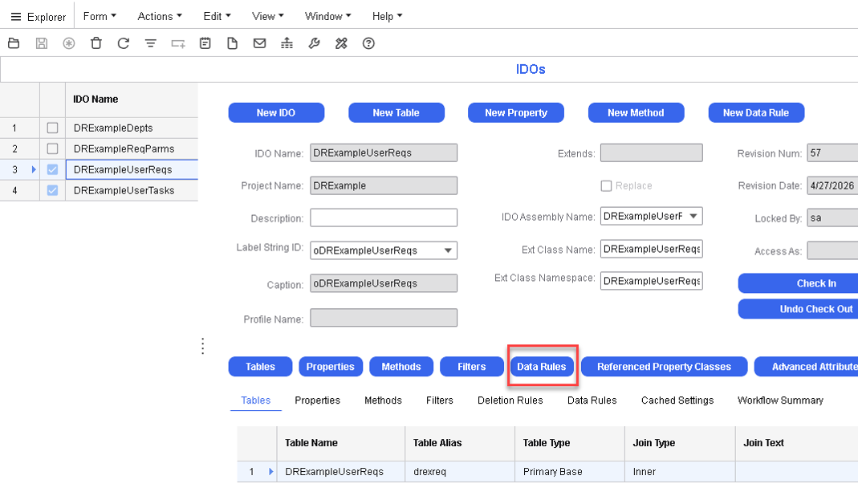Check the DRExampleDepts row checkbox
The height and width of the screenshot is (504, 858).
pos(52,128)
